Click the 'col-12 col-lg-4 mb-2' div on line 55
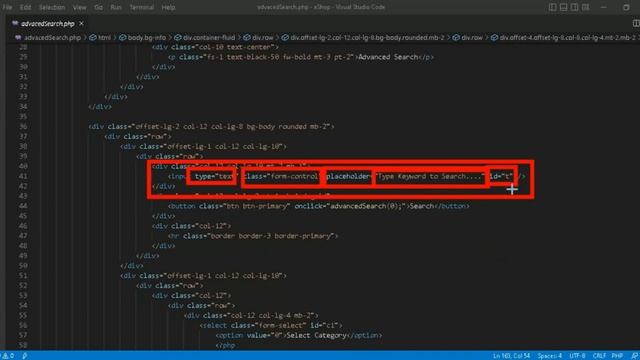The width and height of the screenshot is (640, 360). [251, 316]
